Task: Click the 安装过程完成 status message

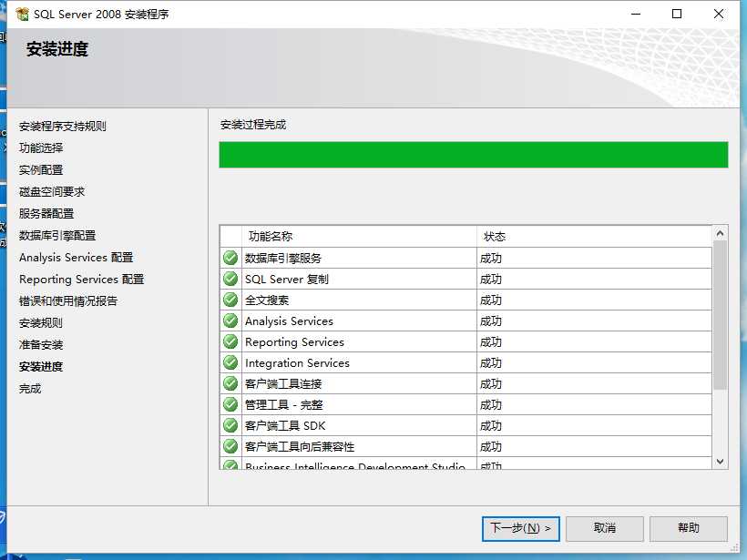Action: point(253,125)
